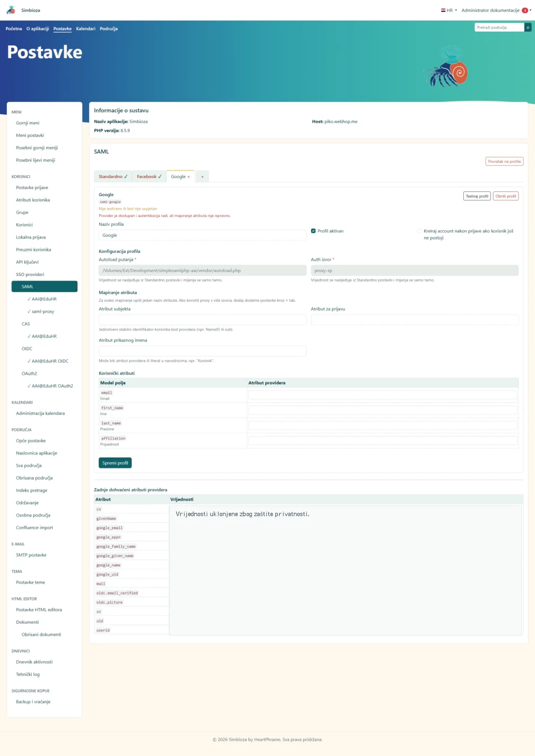
Task: Click Obriši profil button
Action: [x=506, y=196]
